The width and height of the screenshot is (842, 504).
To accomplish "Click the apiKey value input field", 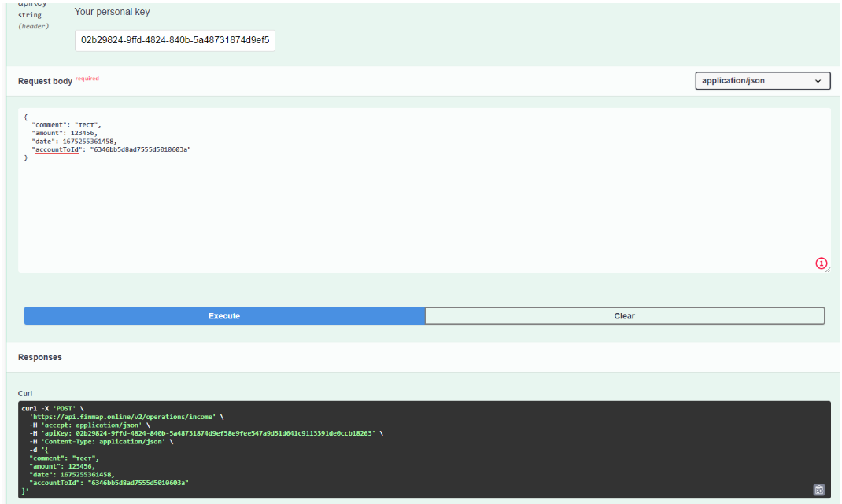I will click(x=173, y=40).
